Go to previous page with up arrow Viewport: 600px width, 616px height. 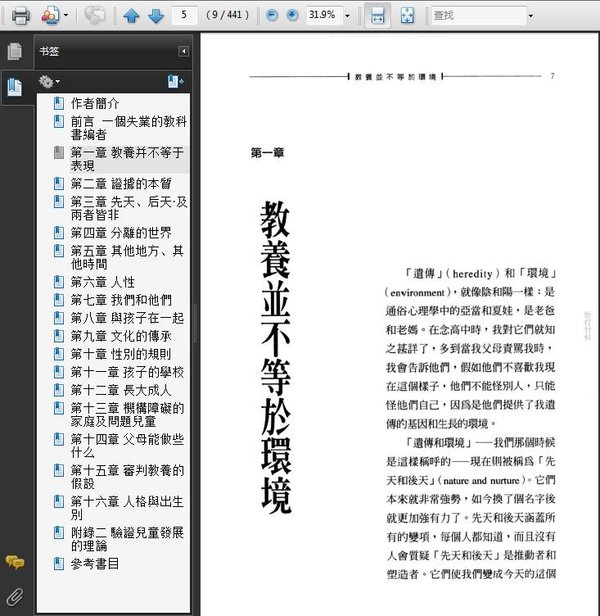coord(131,16)
